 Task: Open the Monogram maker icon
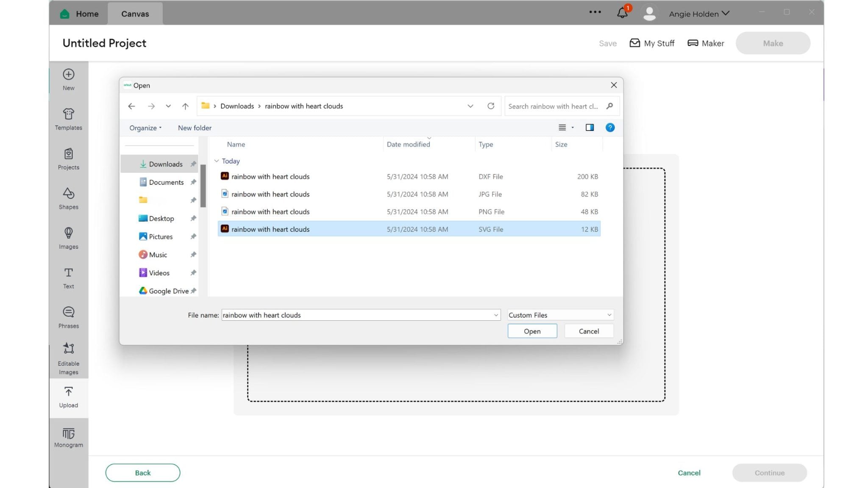(x=68, y=437)
